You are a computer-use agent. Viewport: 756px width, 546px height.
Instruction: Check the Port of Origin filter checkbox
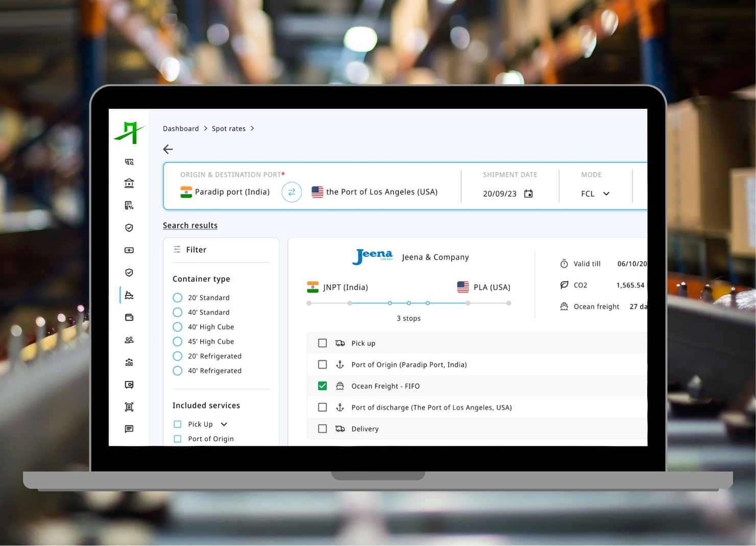coord(178,439)
